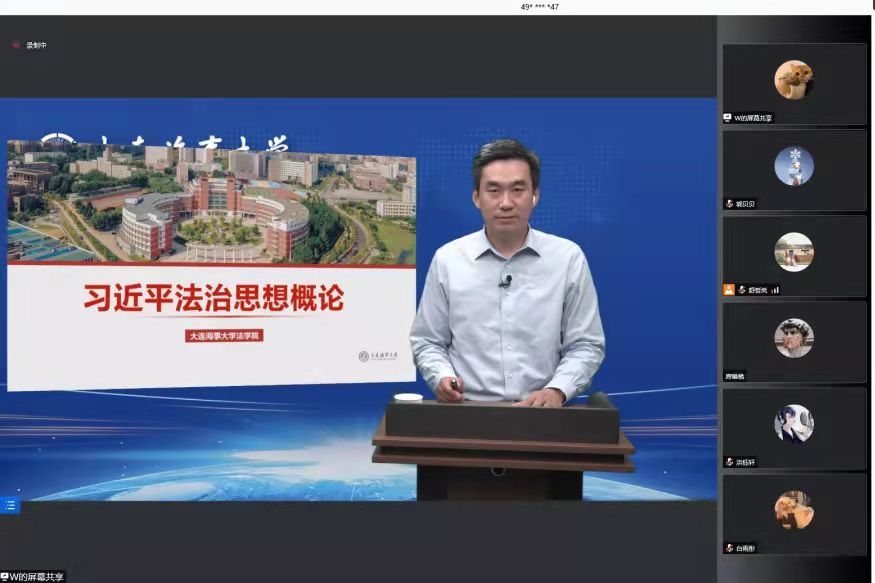The image size is (875, 583).
Task: Select the statue avatar with sunglasses
Action: coord(793,338)
